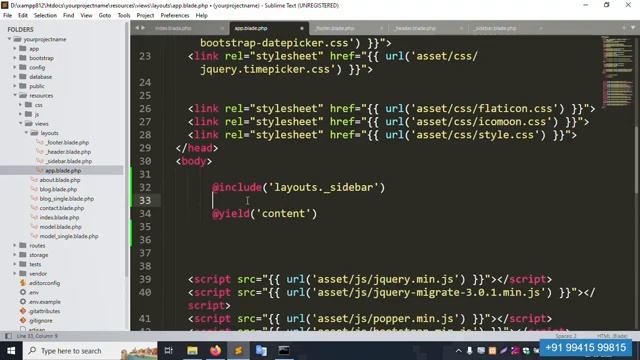Expand the app folder arrow
This screenshot has width=640, height=360.
click(x=15, y=49)
